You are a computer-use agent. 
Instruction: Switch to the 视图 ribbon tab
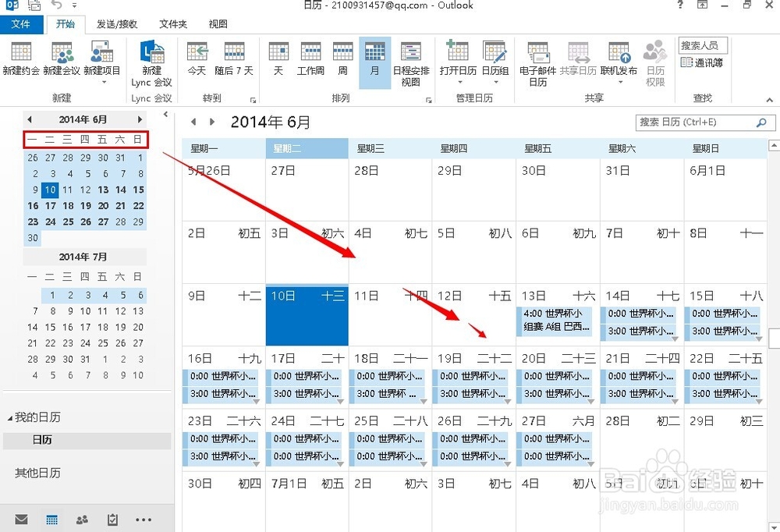pyautogui.click(x=218, y=24)
